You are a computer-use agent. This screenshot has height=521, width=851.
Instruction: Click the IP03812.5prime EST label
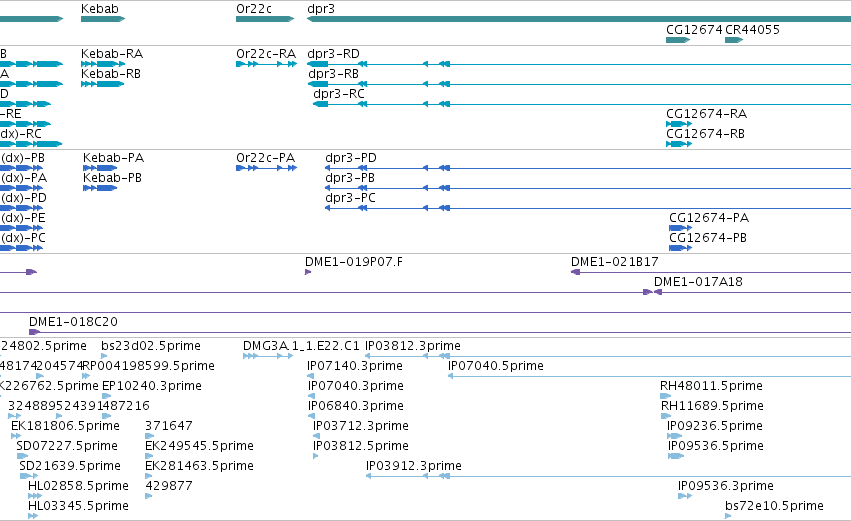click(360, 447)
